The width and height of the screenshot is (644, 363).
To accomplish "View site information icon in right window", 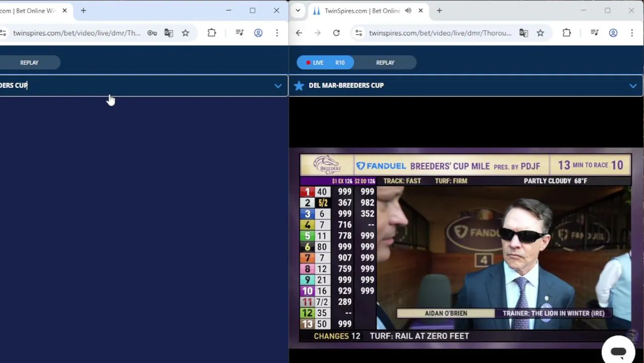I will pyautogui.click(x=358, y=33).
